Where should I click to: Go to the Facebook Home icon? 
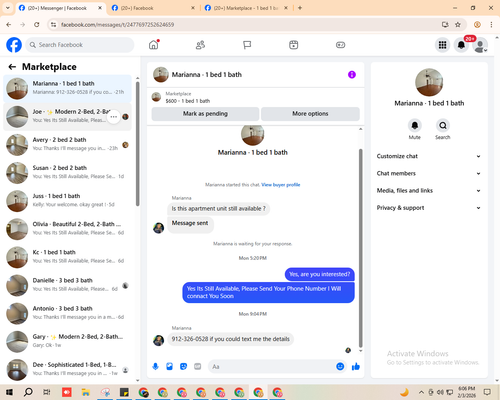coord(154,45)
